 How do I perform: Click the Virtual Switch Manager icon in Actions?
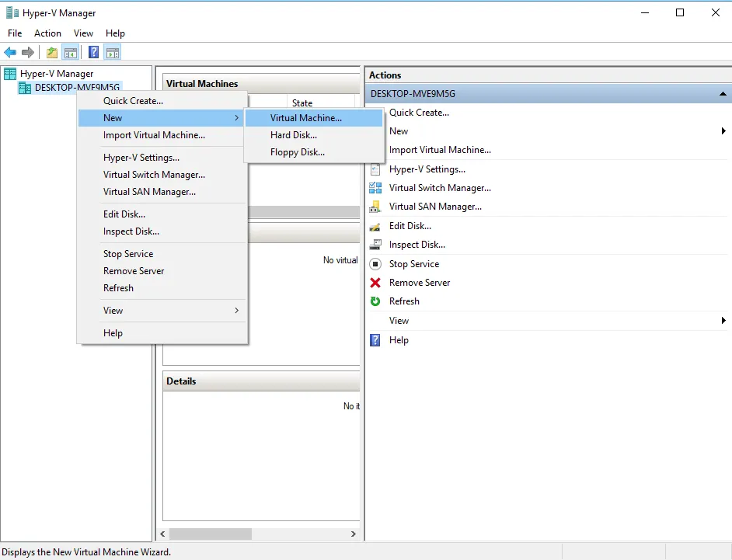point(375,188)
